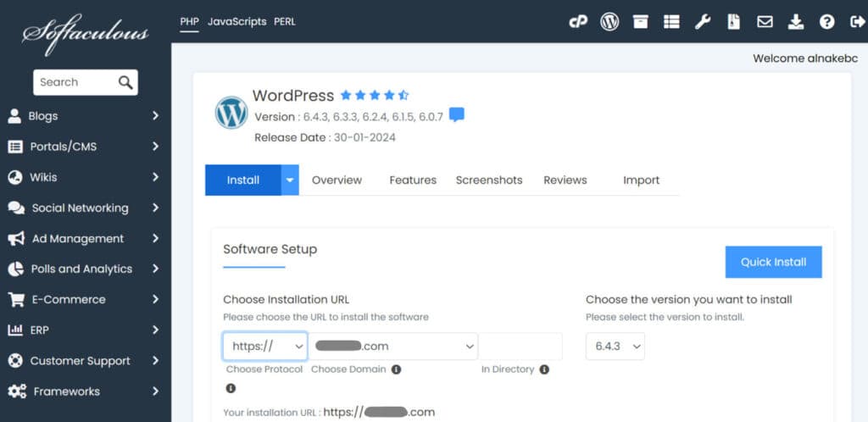Click the Quick Install button
This screenshot has height=422, width=868.
773,262
